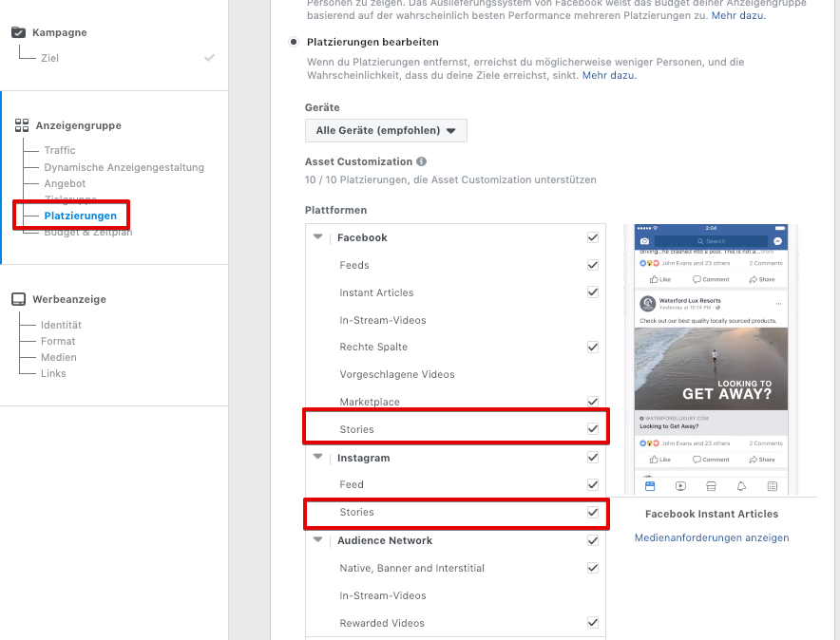Click marketplace tab icon in preview
The height and width of the screenshot is (640, 840).
711,486
